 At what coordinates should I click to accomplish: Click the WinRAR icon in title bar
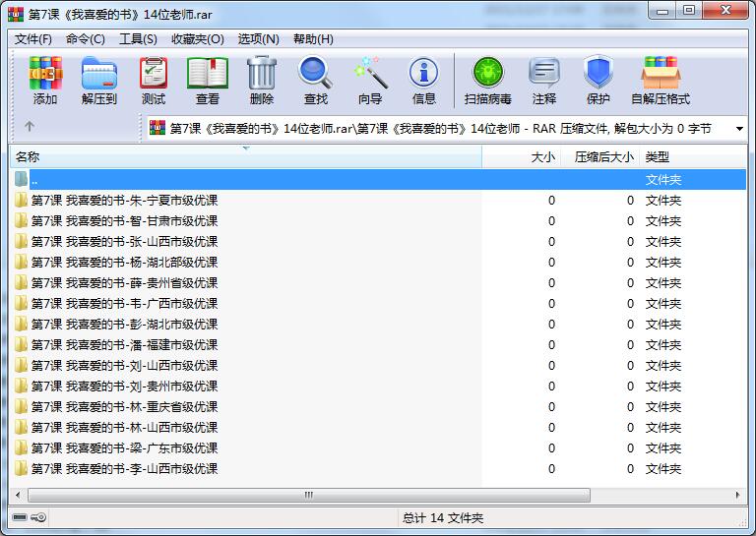tap(16, 14)
